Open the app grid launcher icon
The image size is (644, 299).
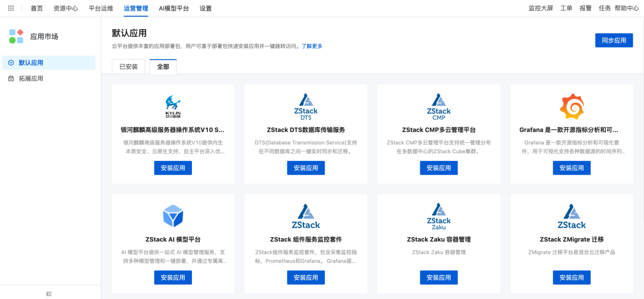pyautogui.click(x=11, y=8)
